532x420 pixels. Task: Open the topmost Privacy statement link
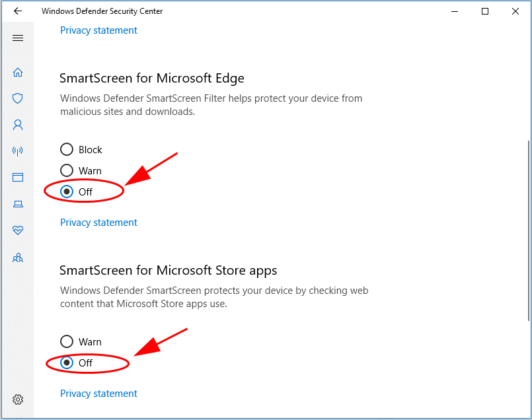pos(98,30)
